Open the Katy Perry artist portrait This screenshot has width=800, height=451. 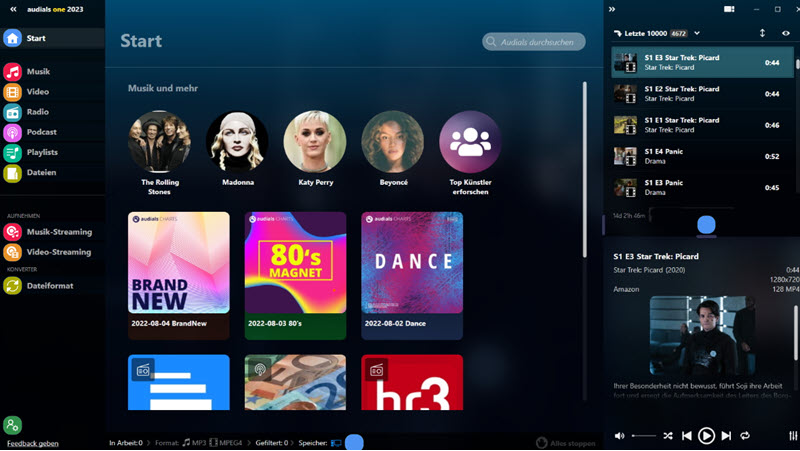pyautogui.click(x=315, y=142)
